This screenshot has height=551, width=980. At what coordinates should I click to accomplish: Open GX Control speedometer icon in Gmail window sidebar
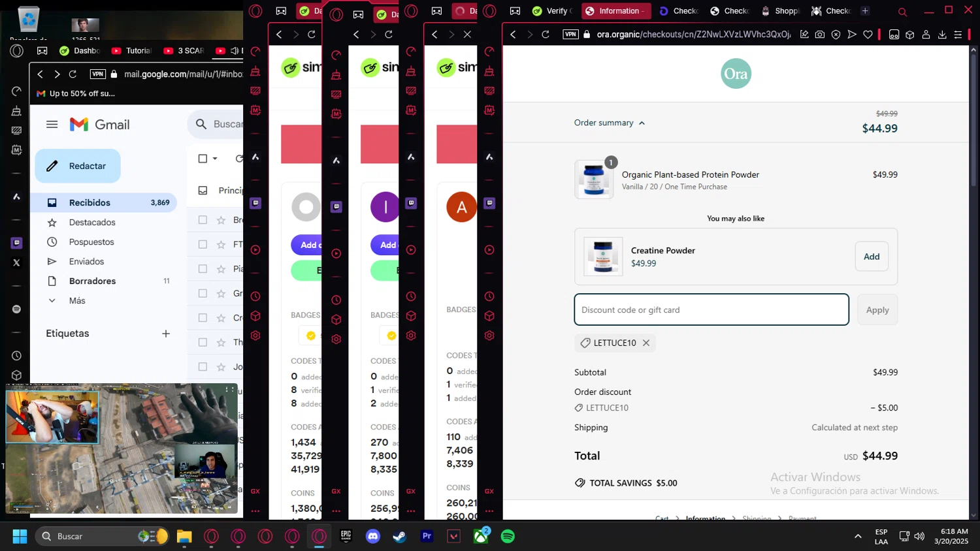(16, 91)
